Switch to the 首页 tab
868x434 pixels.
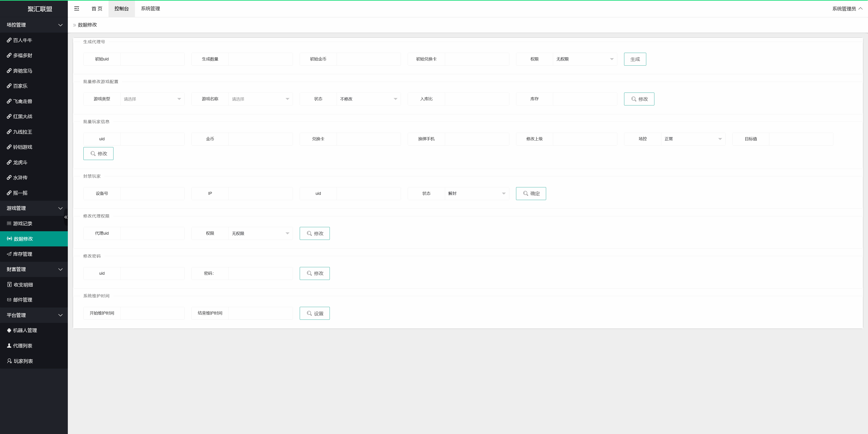(97, 8)
